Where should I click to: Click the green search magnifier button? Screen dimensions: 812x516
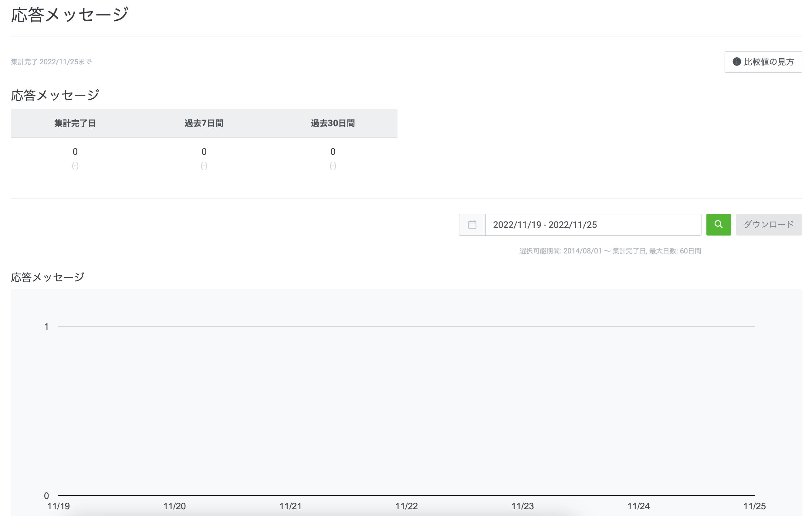coord(719,224)
